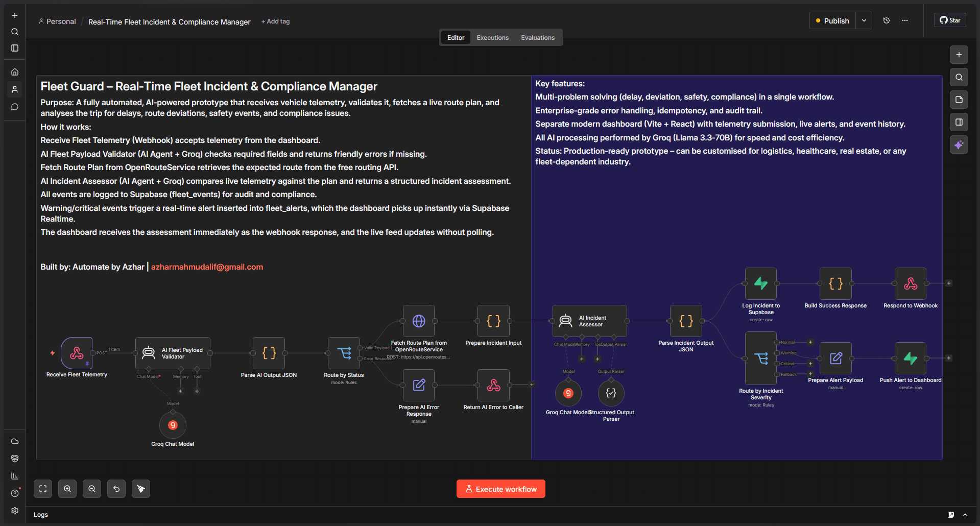Open the Publish dropdown arrow
The image size is (980, 526).
pos(864,20)
